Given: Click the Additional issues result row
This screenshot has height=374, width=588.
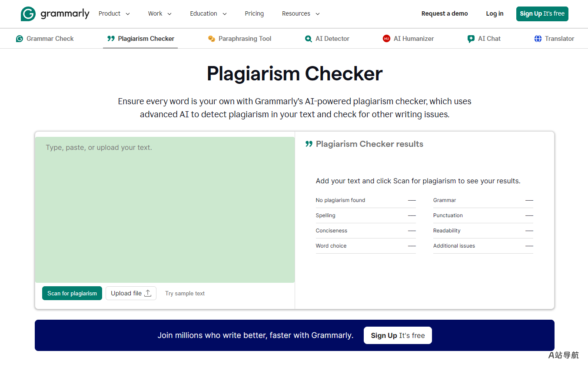Looking at the screenshot, I should 483,246.
